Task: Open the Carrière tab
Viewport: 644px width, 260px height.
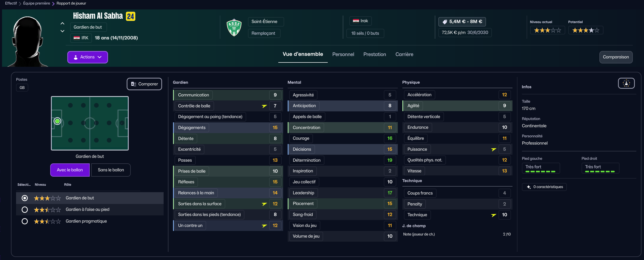Action: pos(404,54)
